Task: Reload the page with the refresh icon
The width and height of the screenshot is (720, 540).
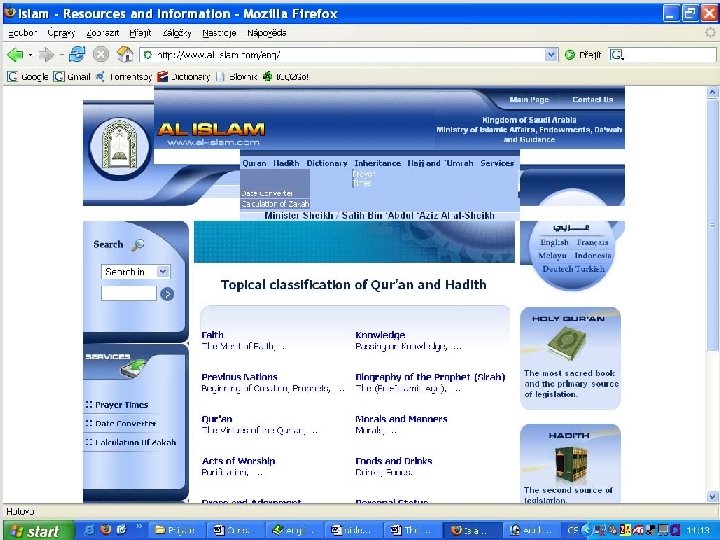Action: (77, 54)
